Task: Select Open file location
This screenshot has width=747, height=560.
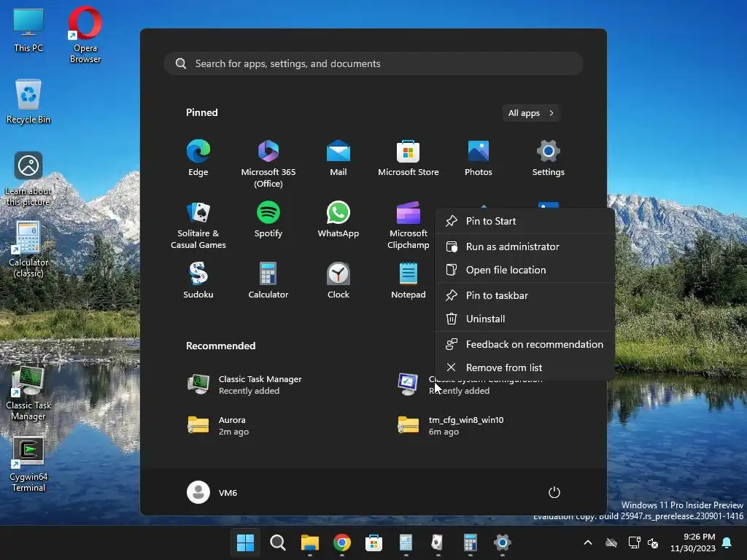Action: (x=525, y=270)
